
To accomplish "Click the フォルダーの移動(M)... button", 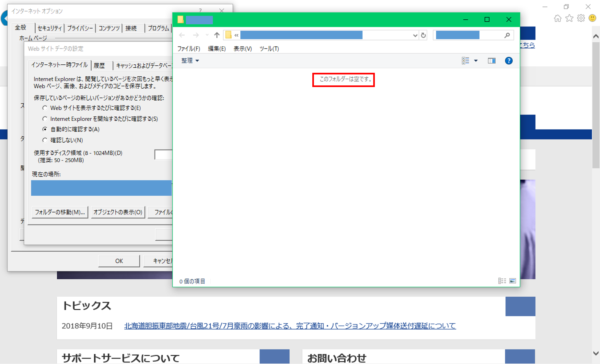I will pos(60,212).
